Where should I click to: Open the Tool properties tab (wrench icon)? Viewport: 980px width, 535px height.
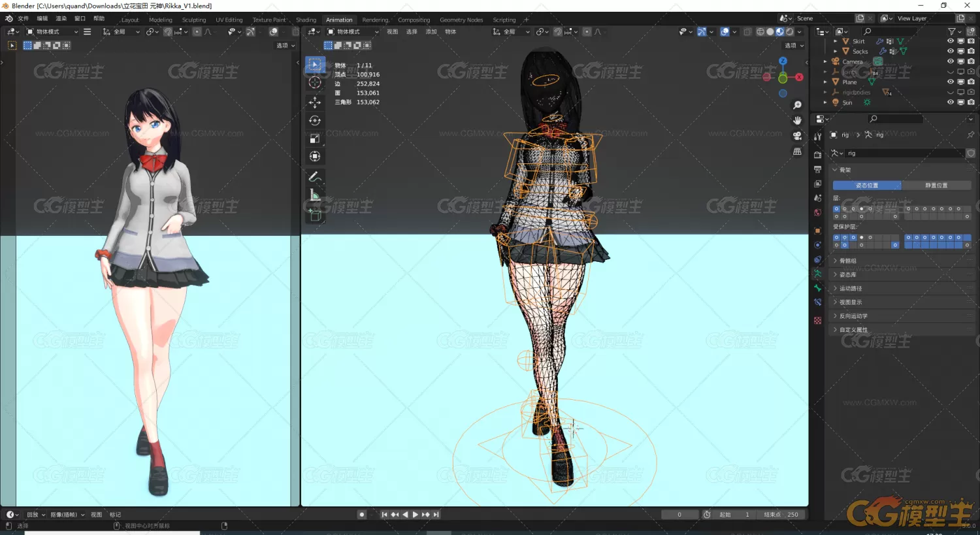point(817,136)
